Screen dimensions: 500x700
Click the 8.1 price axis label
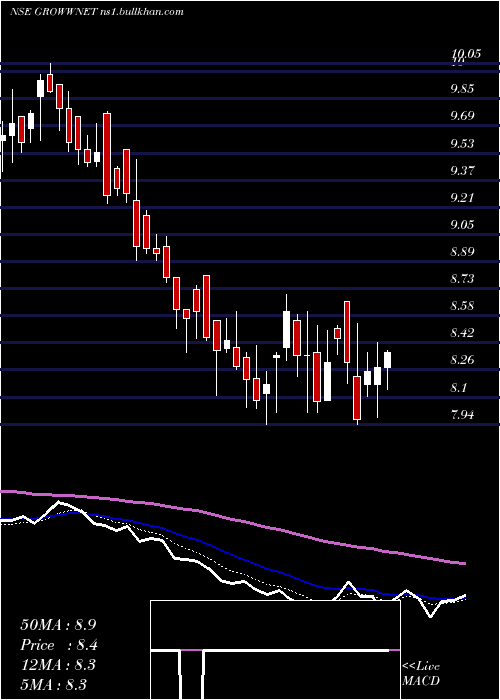coord(459,388)
